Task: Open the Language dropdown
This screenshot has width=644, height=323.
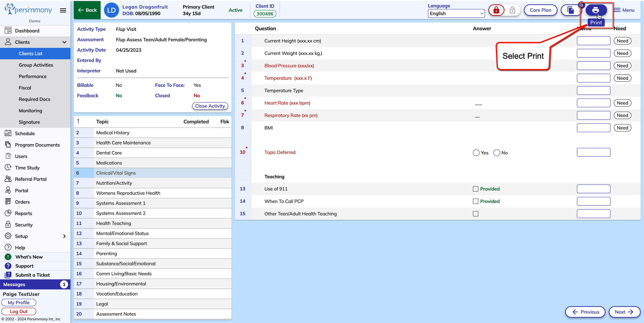Action: [456, 13]
